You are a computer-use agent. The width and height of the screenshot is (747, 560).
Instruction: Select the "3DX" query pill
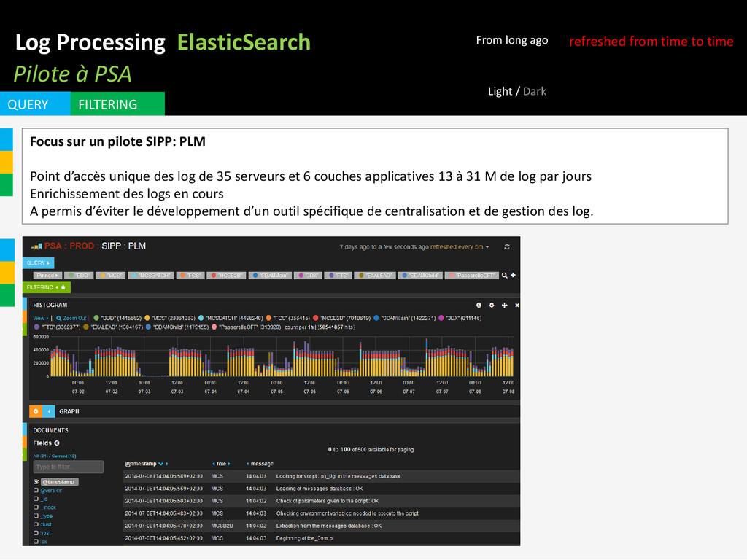[309, 275]
